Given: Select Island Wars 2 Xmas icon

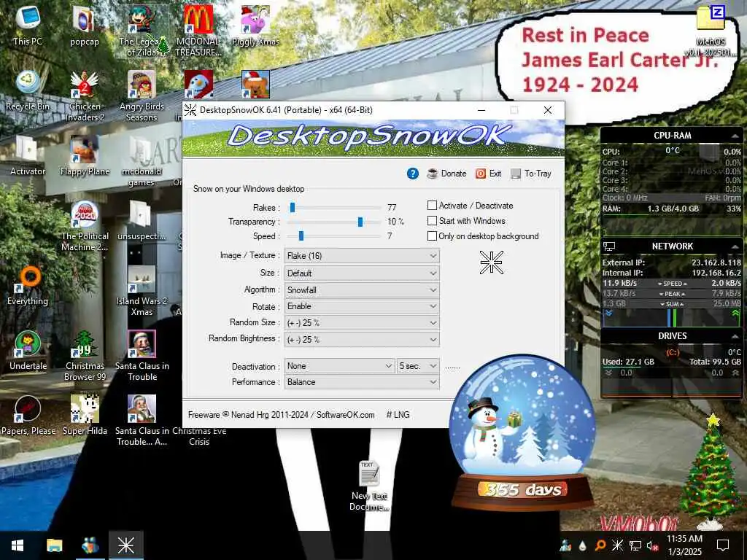Looking at the screenshot, I should coord(142,290).
